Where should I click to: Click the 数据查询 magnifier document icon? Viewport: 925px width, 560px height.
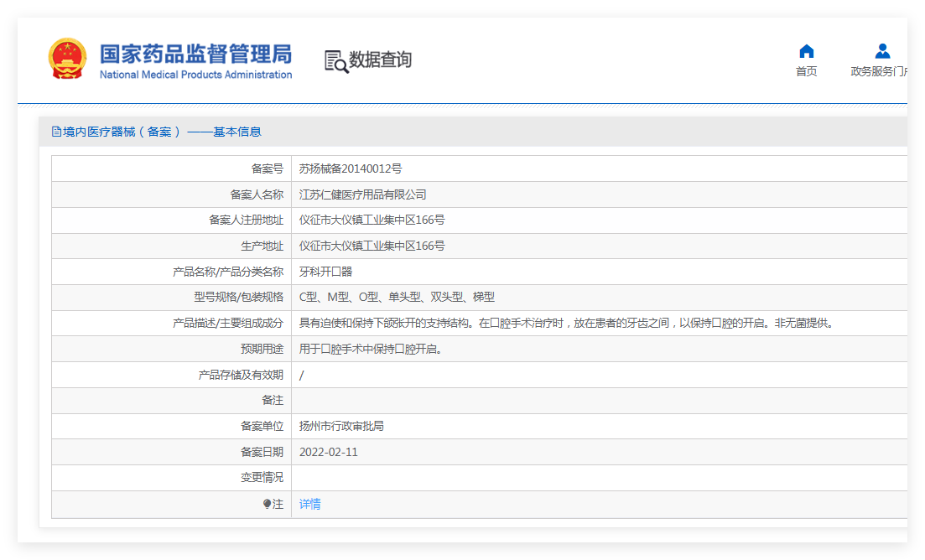coord(335,61)
